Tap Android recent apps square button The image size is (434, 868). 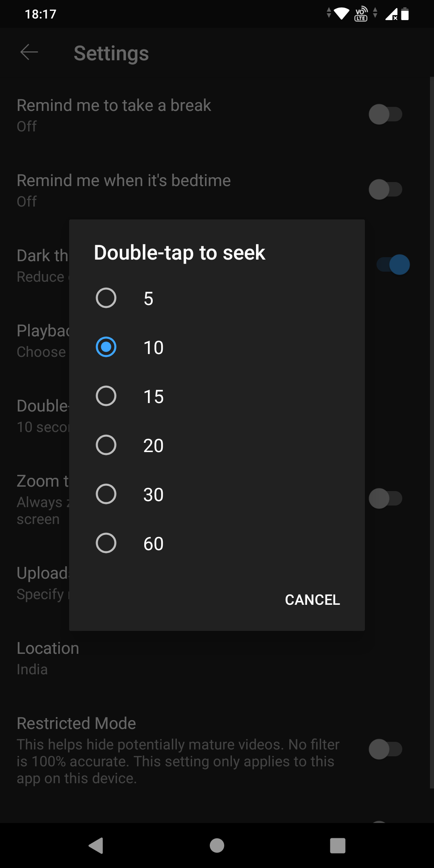338,845
